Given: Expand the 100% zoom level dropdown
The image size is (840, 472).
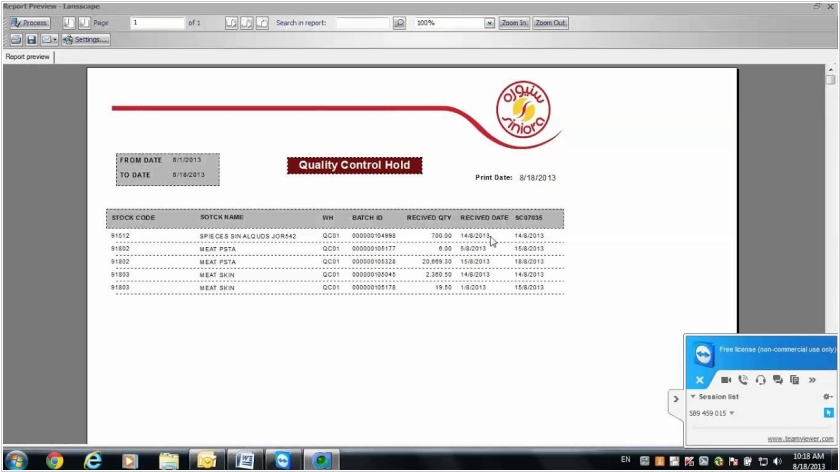Looking at the screenshot, I should tap(489, 23).
